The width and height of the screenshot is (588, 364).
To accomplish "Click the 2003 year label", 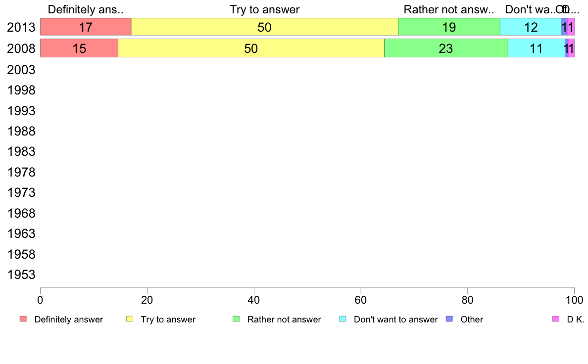I will pos(21,70).
